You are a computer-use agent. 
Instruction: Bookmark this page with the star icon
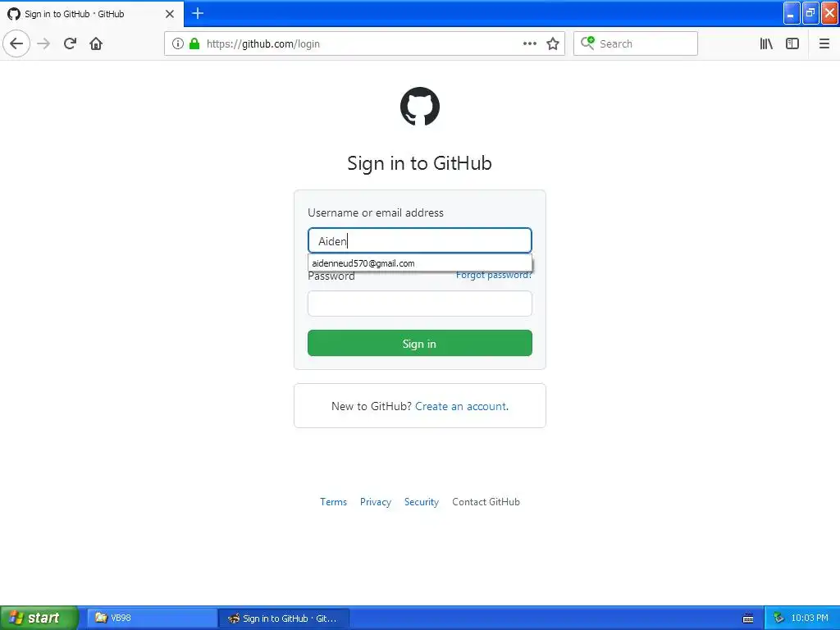[553, 43]
